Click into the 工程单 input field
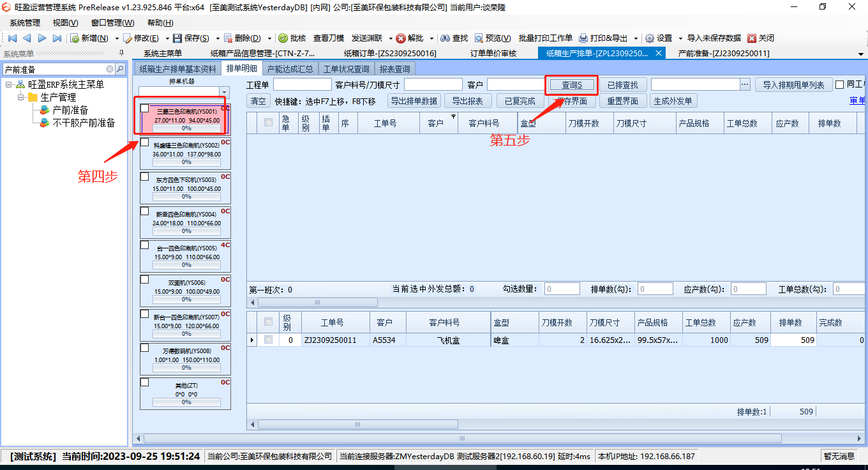 [x=303, y=84]
